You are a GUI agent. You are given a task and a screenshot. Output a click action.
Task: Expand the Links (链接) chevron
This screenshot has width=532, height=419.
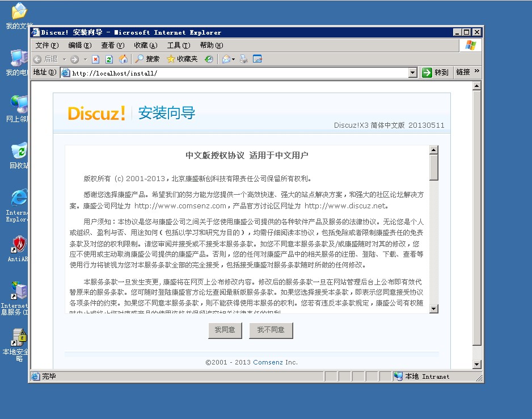click(476, 71)
